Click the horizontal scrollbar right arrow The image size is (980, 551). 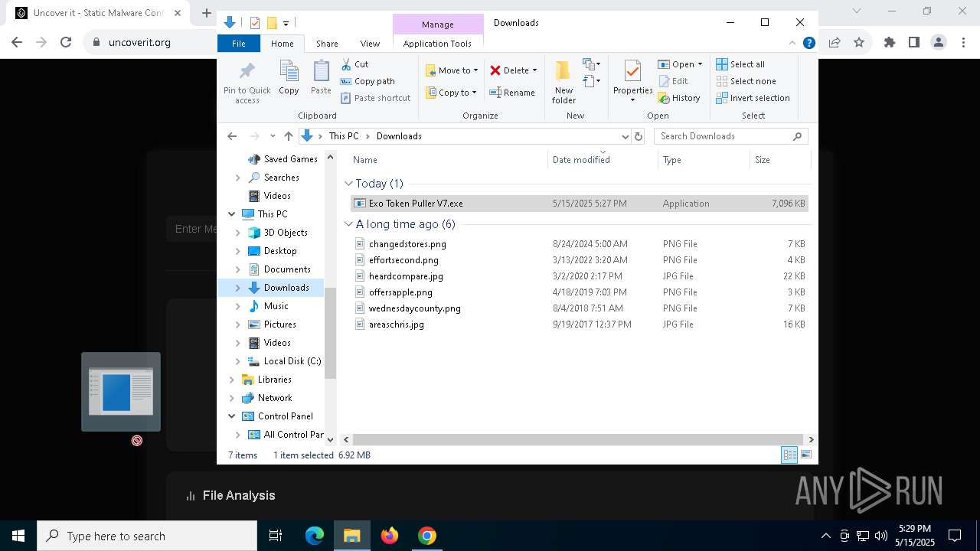[x=811, y=439]
